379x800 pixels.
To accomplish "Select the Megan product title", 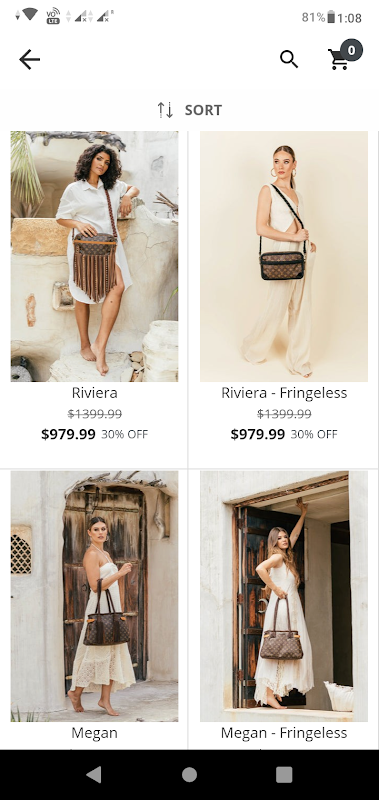I will coord(94,733).
